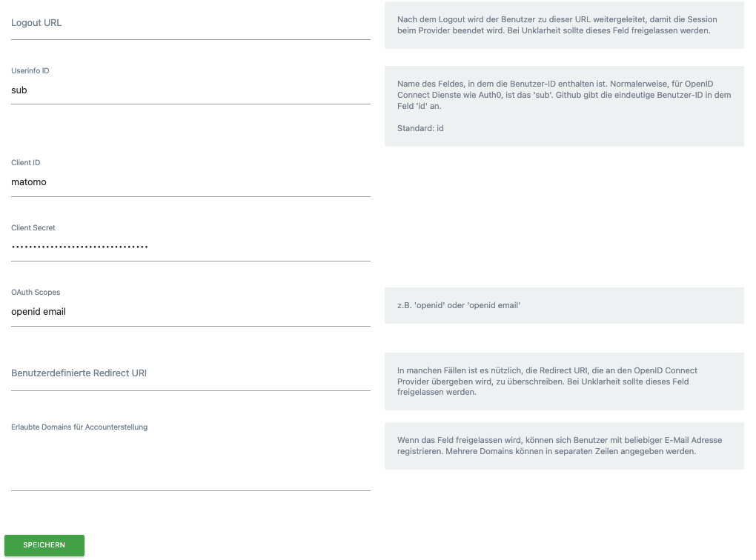Focus the empty Logout URL field
This screenshot has height=560, width=756.
[190, 23]
